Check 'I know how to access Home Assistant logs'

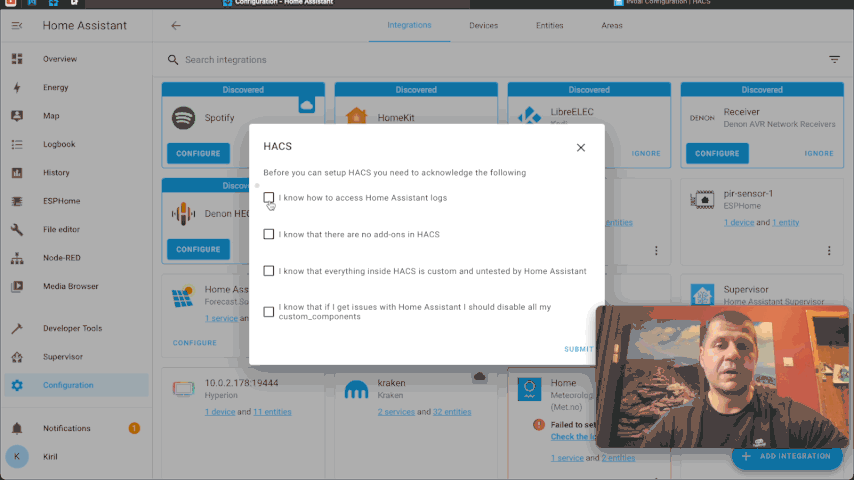pos(269,197)
